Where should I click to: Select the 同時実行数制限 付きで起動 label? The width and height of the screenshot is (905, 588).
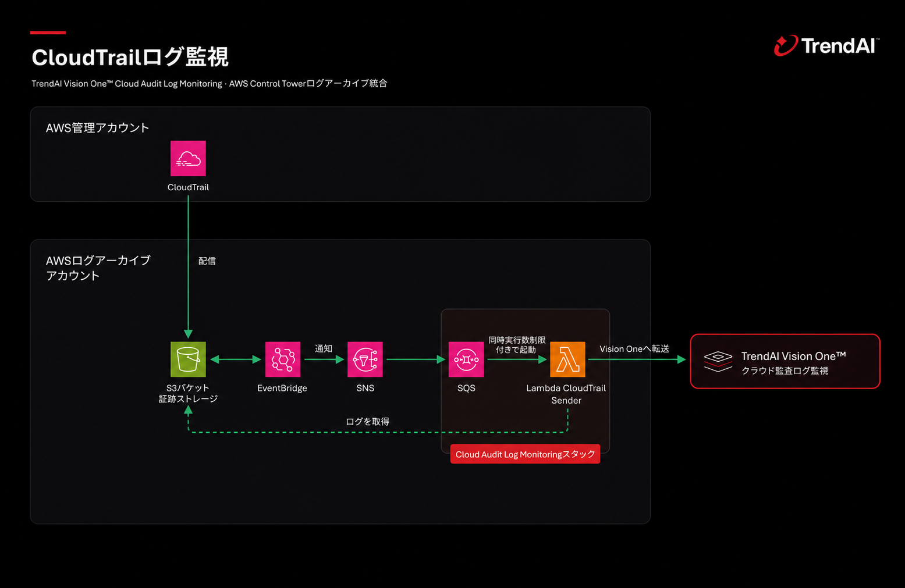click(517, 344)
